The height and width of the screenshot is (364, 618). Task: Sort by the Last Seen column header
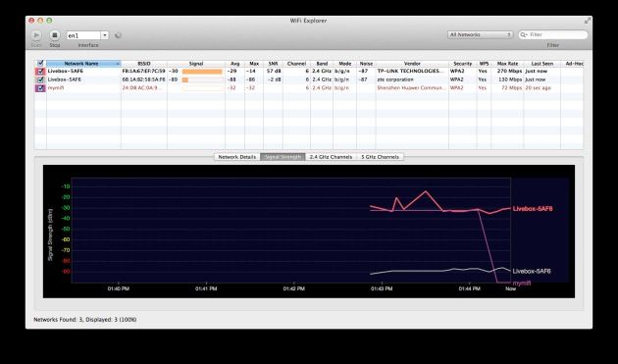(x=541, y=64)
